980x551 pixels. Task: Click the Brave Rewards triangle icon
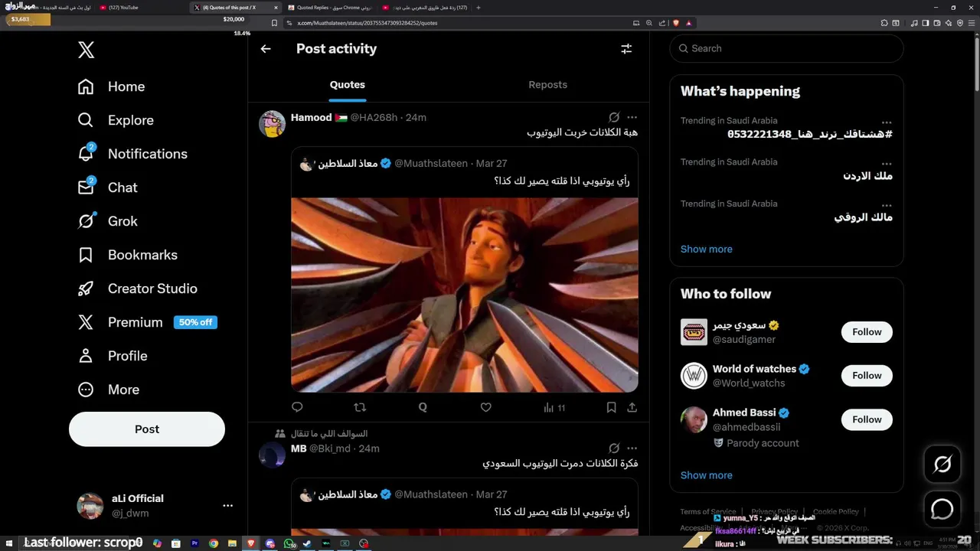click(x=688, y=23)
